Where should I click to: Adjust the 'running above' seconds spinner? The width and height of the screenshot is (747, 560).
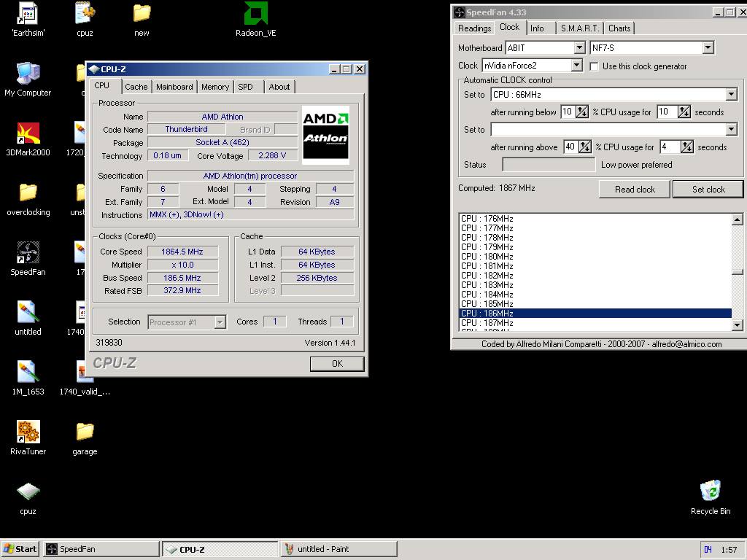pos(687,147)
